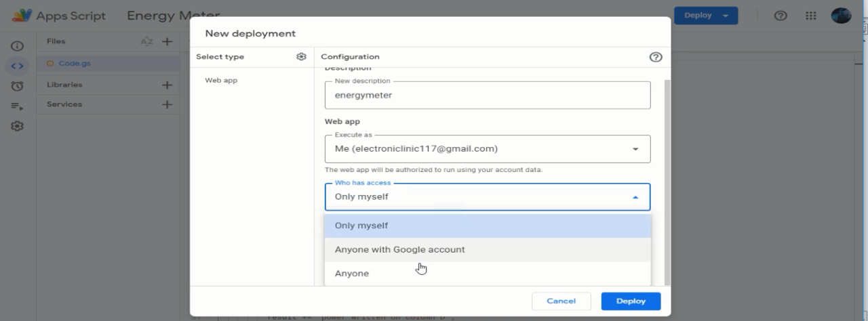
Task: Click the Libraries section label
Action: tap(64, 85)
